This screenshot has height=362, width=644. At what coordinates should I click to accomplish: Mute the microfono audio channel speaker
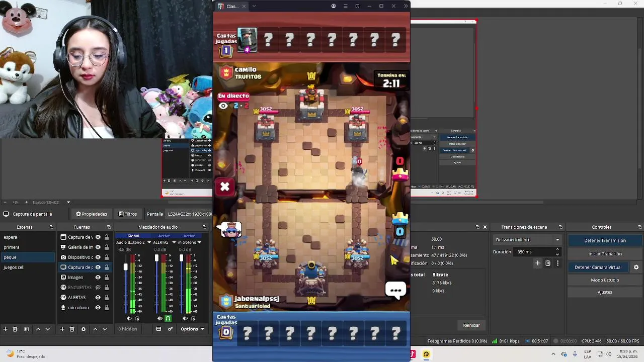coord(185,318)
